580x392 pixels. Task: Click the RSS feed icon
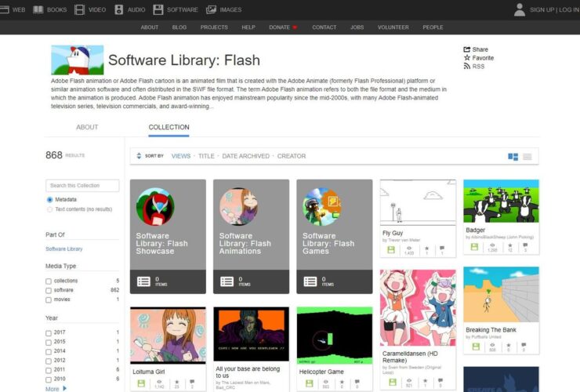point(467,67)
